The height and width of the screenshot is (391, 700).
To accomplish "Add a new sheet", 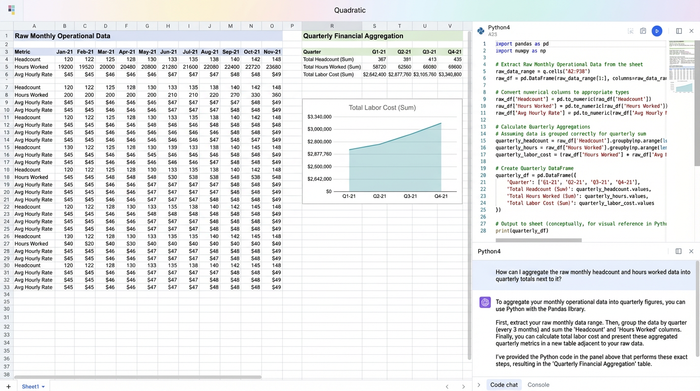I will [x=8, y=387].
